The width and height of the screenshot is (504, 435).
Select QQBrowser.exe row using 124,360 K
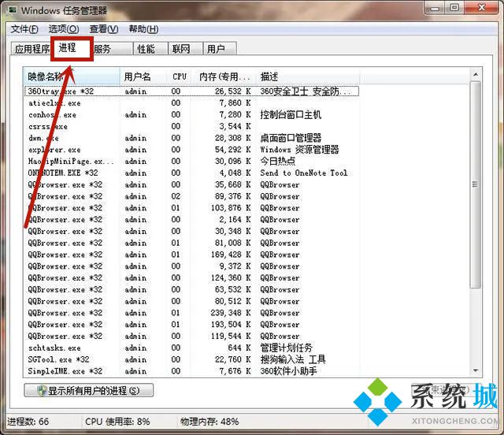click(x=191, y=278)
